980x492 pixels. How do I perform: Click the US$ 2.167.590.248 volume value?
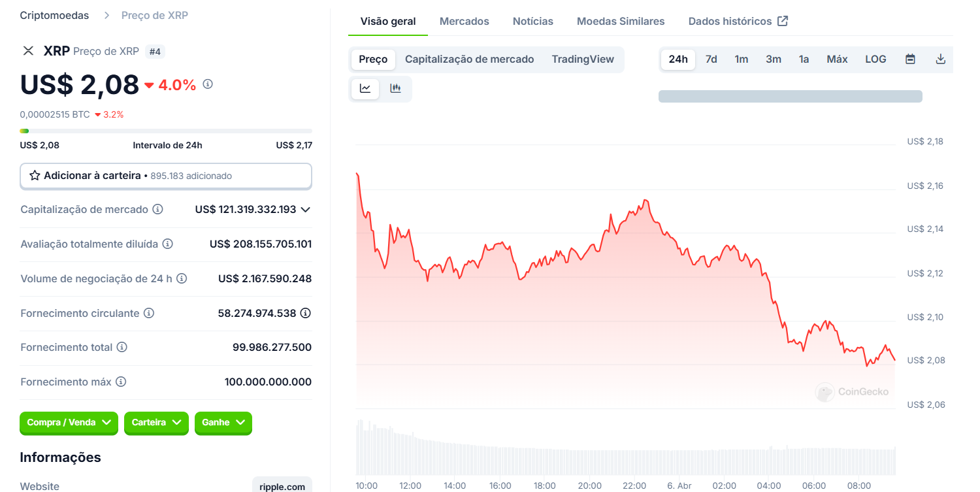tap(265, 278)
